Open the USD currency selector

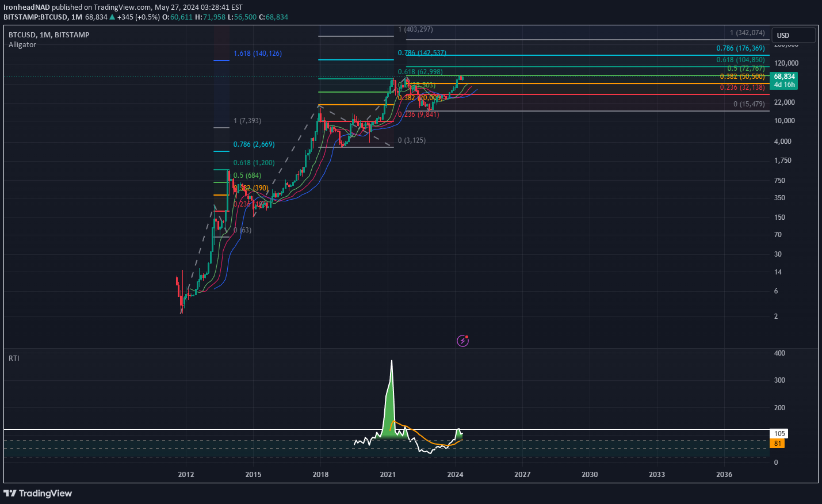coord(793,35)
